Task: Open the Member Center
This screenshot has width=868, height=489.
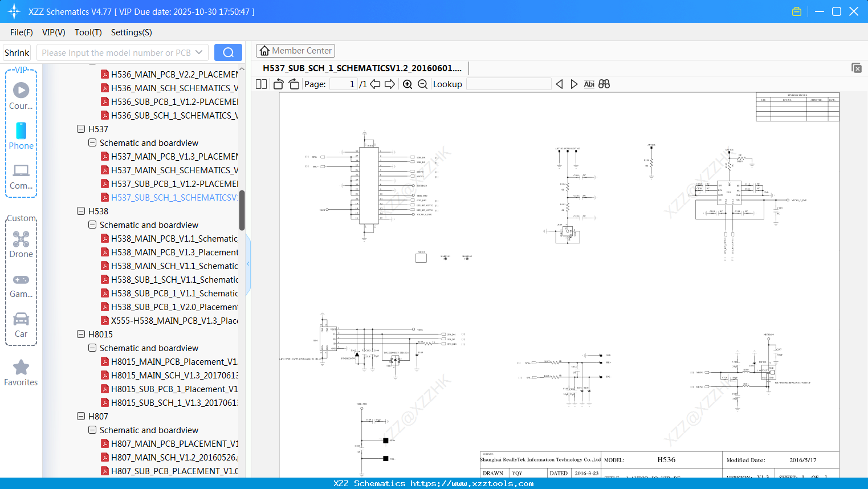Action: [295, 50]
